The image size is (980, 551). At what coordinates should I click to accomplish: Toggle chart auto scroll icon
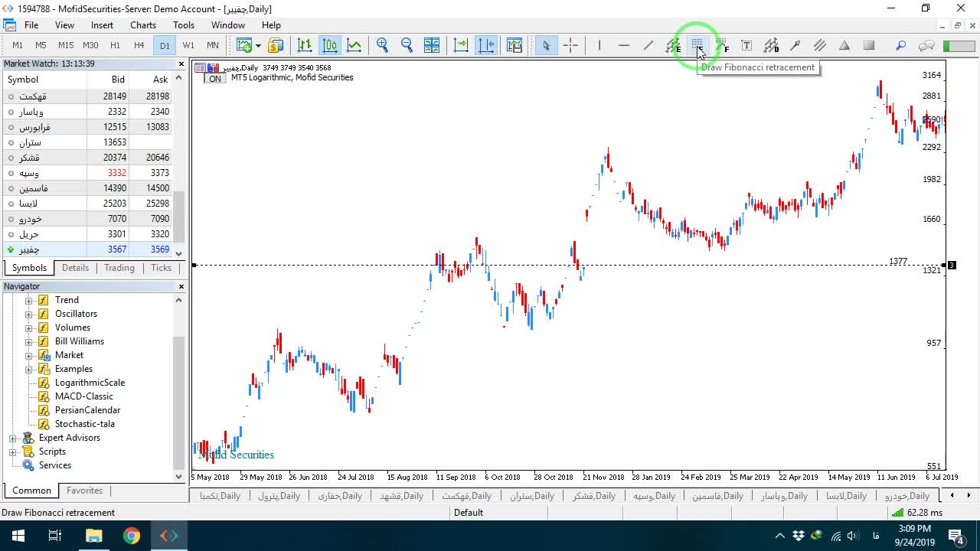[461, 45]
